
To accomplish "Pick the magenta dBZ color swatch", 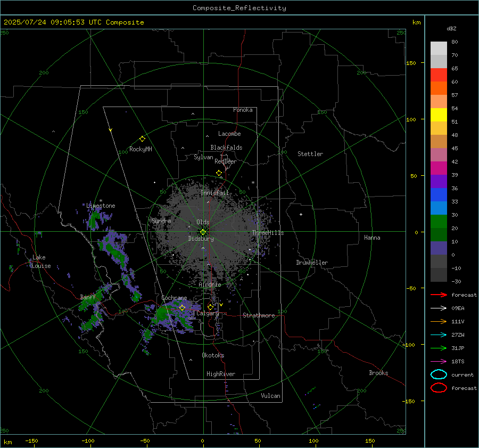I will (x=439, y=168).
